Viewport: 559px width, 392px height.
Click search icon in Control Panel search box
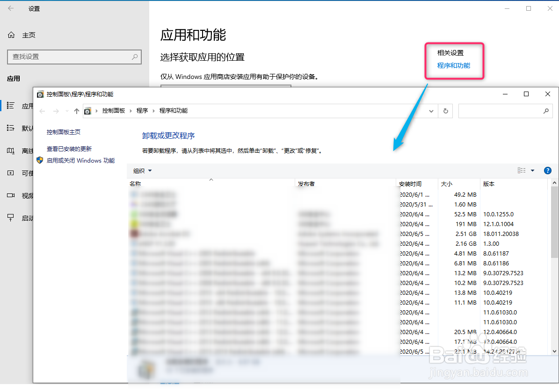546,111
